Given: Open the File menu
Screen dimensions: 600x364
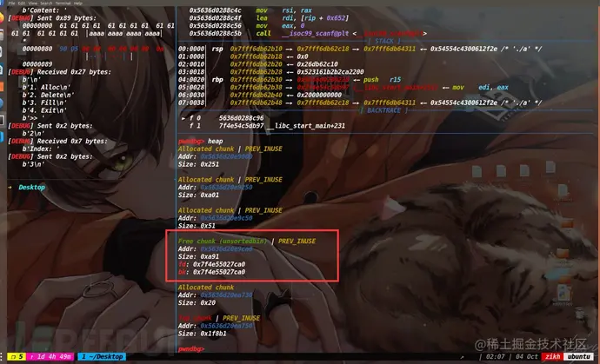Looking at the screenshot, I should pyautogui.click(x=12, y=3).
